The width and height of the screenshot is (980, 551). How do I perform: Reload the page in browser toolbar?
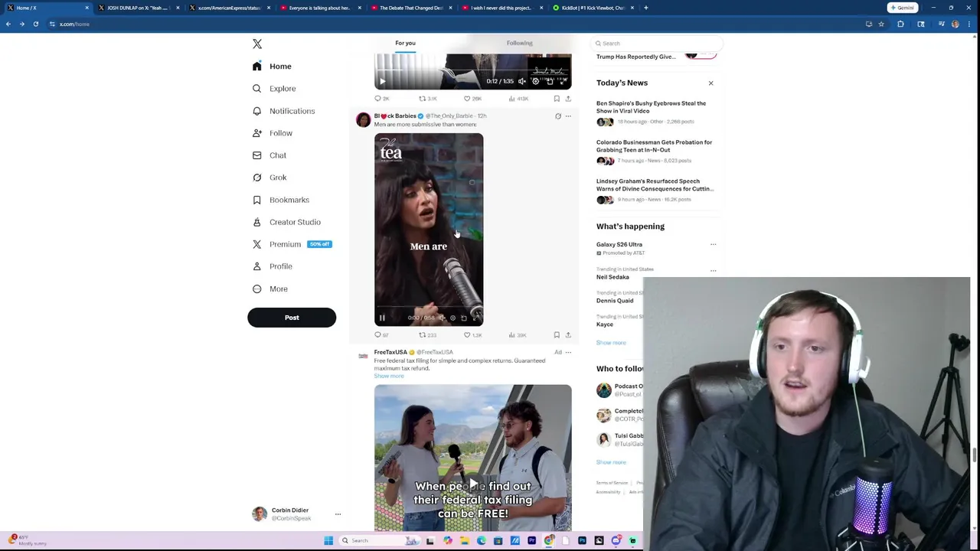pos(35,24)
